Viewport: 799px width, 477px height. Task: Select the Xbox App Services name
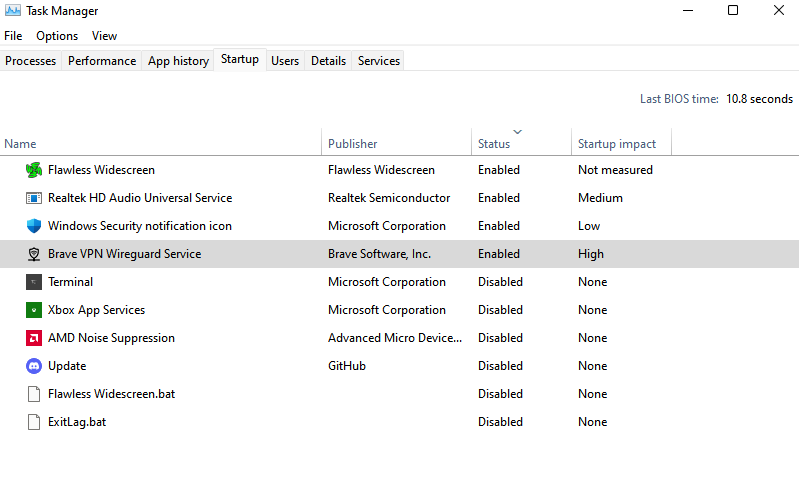point(96,310)
